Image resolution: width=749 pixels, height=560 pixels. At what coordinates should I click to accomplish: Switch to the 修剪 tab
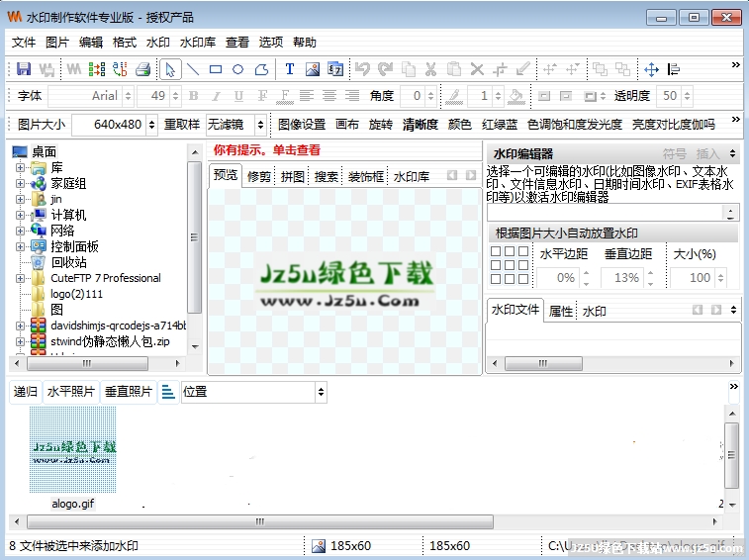click(259, 177)
